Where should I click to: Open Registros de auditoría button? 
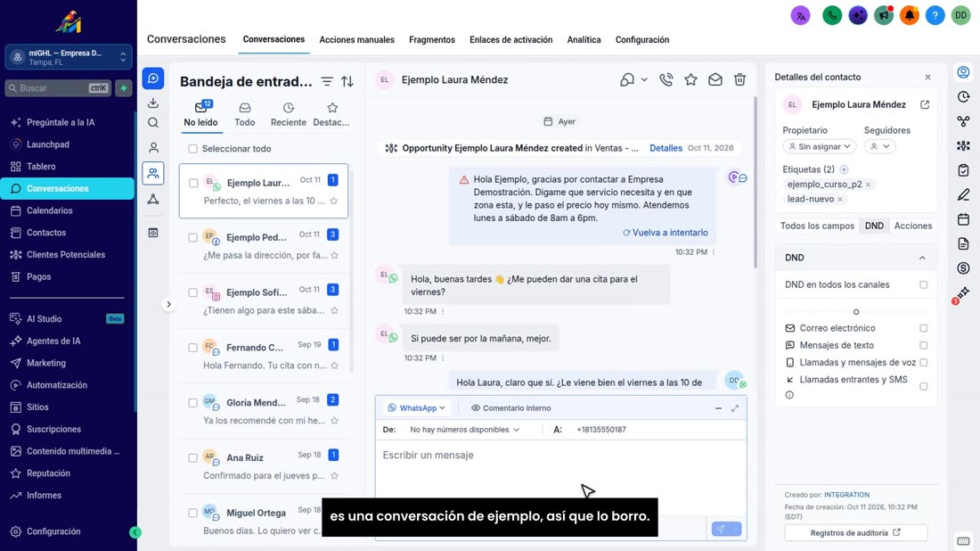[x=855, y=533]
